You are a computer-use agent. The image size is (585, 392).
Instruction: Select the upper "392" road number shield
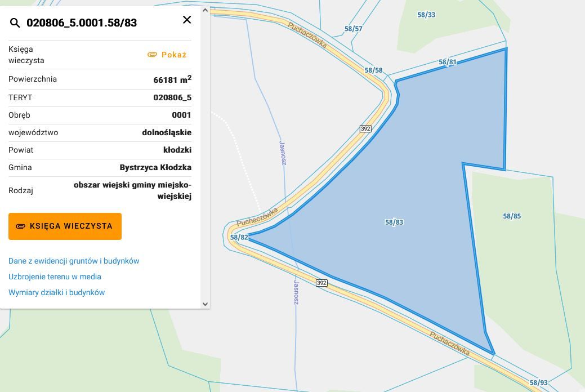[365, 128]
